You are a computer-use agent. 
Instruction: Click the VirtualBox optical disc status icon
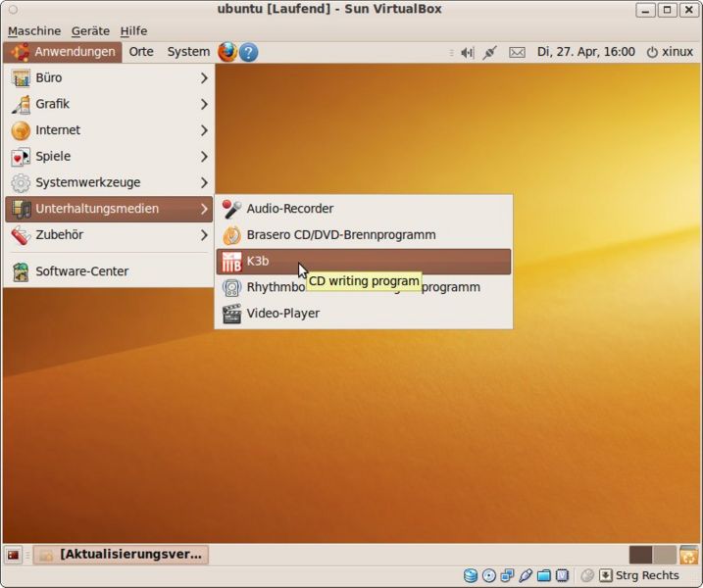click(489, 575)
